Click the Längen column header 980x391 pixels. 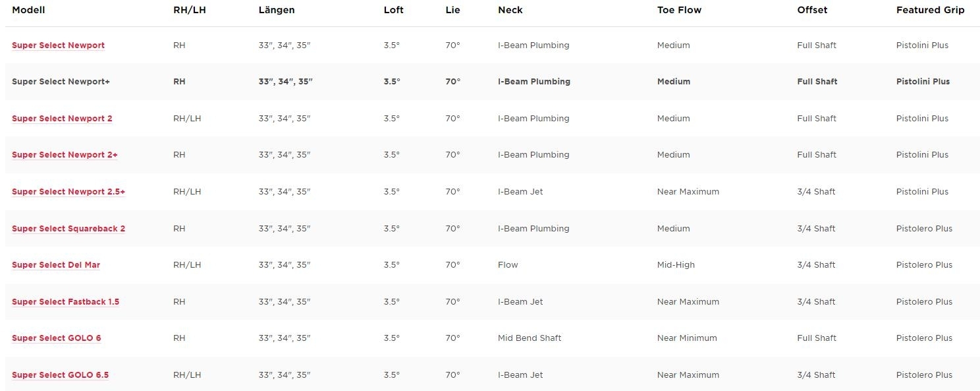pos(277,10)
